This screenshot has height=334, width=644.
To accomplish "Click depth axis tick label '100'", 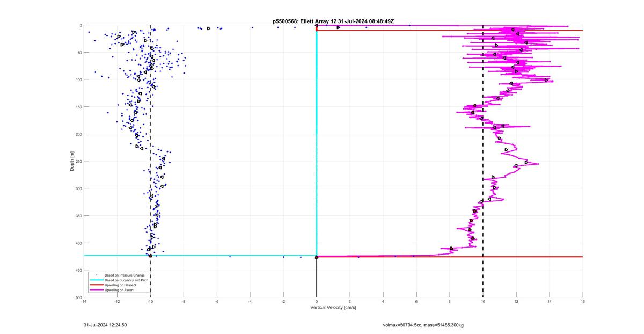I will coord(78,79).
